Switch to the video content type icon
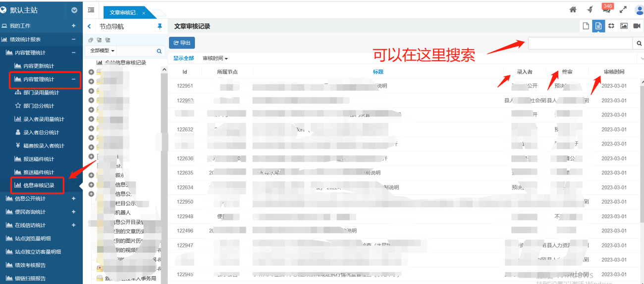The width and height of the screenshot is (644, 284). click(637, 26)
